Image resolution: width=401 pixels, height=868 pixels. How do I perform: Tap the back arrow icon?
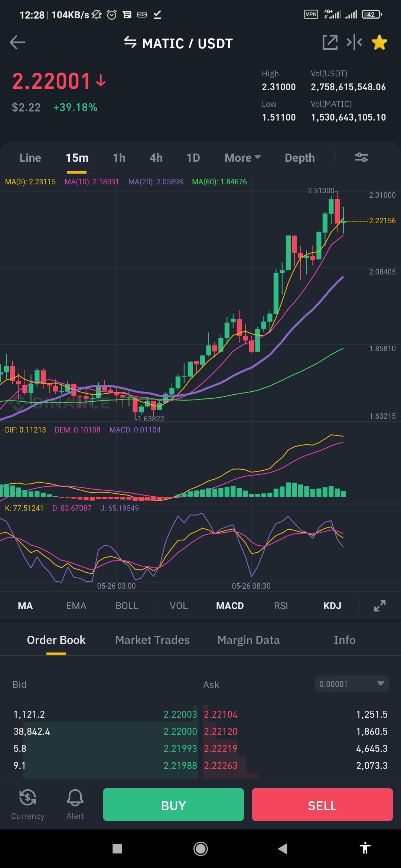pyautogui.click(x=17, y=43)
